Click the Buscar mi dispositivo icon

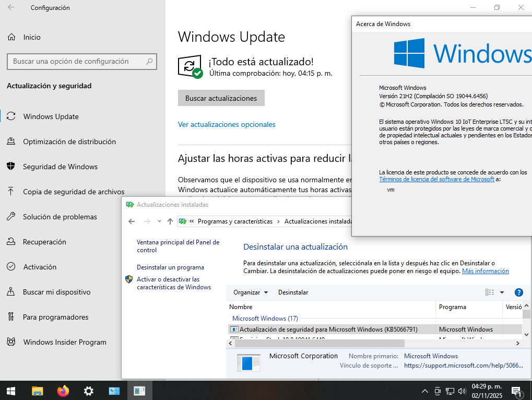tap(11, 291)
